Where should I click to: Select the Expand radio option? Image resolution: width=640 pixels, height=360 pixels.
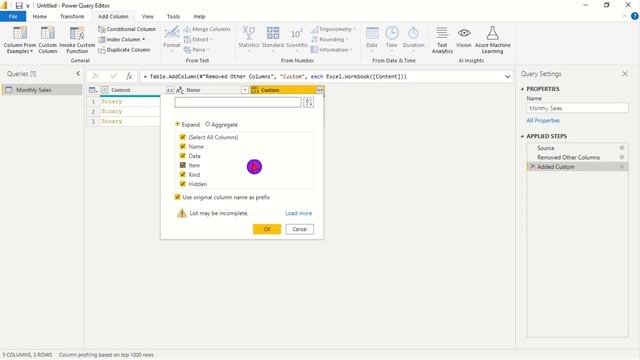click(178, 124)
